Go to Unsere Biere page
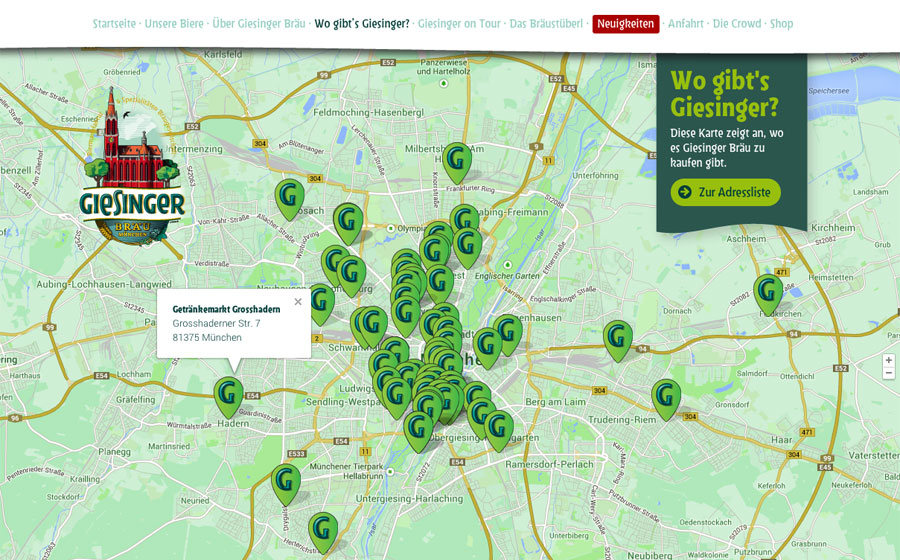 pos(174,24)
